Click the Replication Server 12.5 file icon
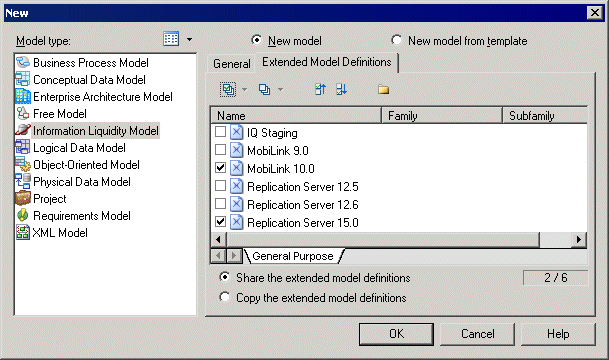 coord(236,186)
